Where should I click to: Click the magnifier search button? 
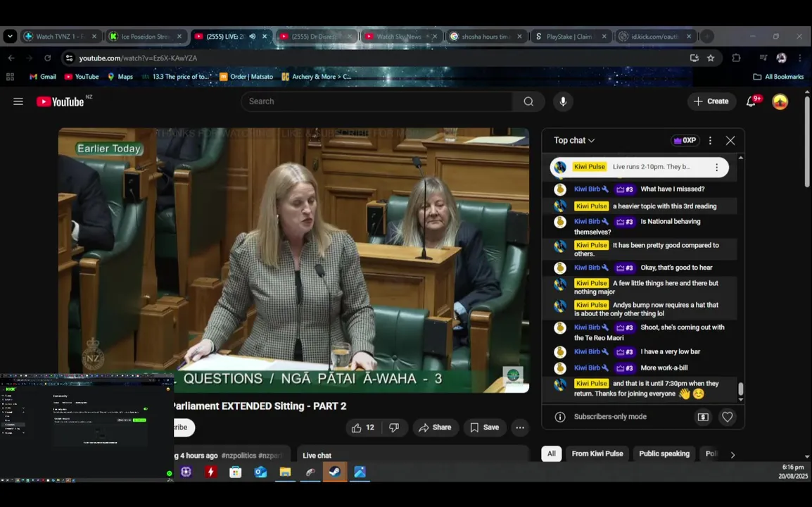pyautogui.click(x=528, y=101)
